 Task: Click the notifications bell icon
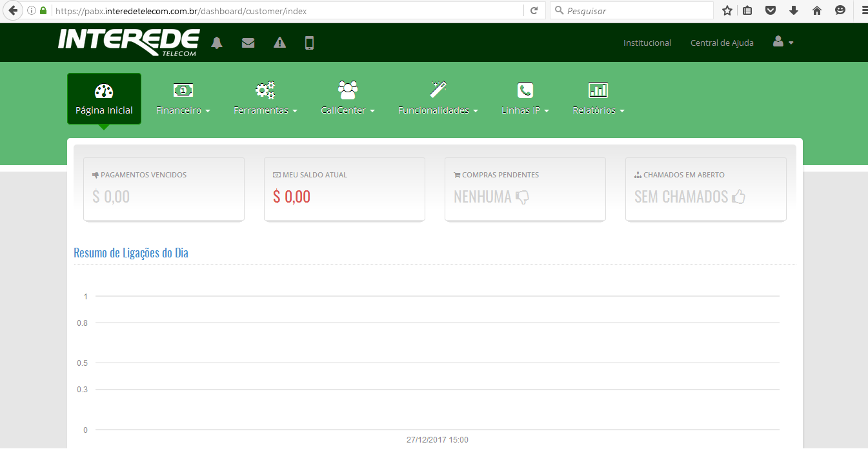[x=217, y=43]
